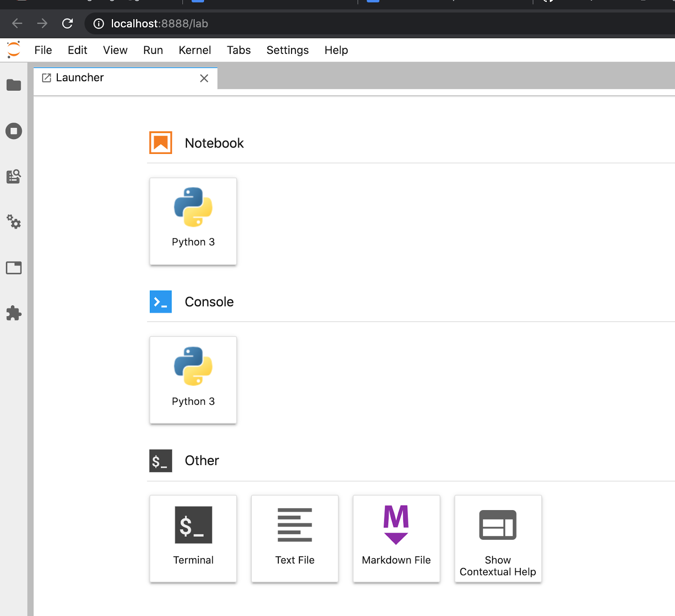Open the Edit menu
The image size is (675, 616).
pos(78,50)
